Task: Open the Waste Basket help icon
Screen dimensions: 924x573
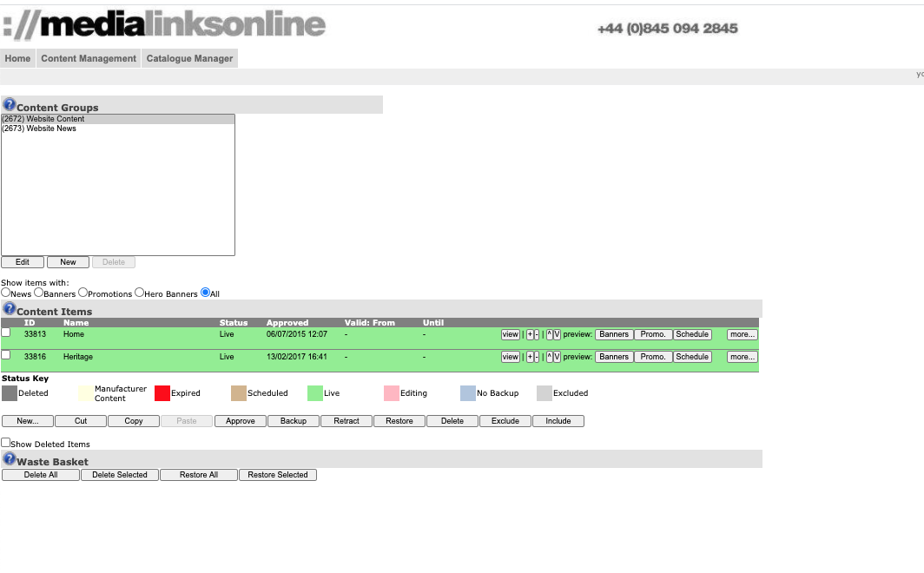Action: (9, 458)
